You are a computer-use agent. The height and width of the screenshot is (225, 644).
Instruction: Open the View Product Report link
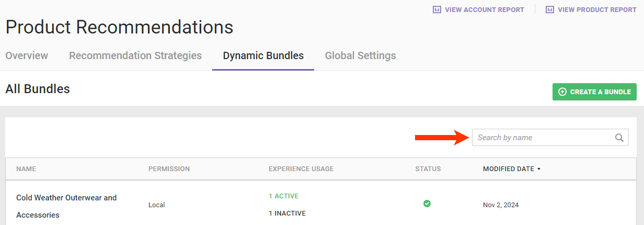(597, 9)
